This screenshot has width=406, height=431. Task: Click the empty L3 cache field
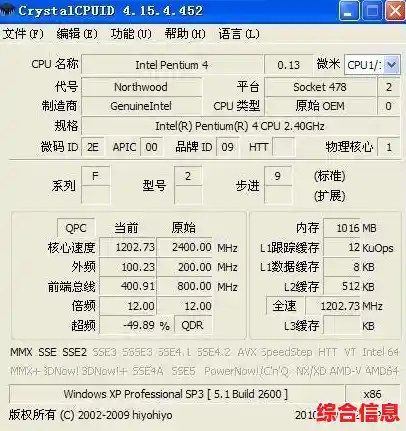coord(342,325)
